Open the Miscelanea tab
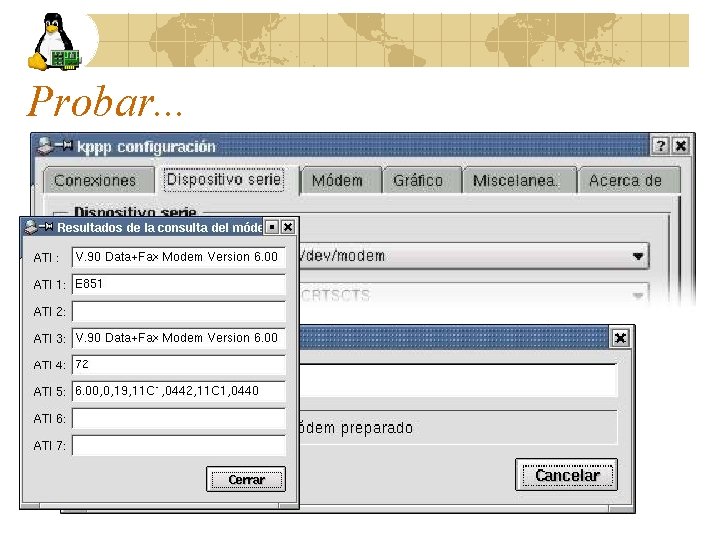 pyautogui.click(x=515, y=180)
